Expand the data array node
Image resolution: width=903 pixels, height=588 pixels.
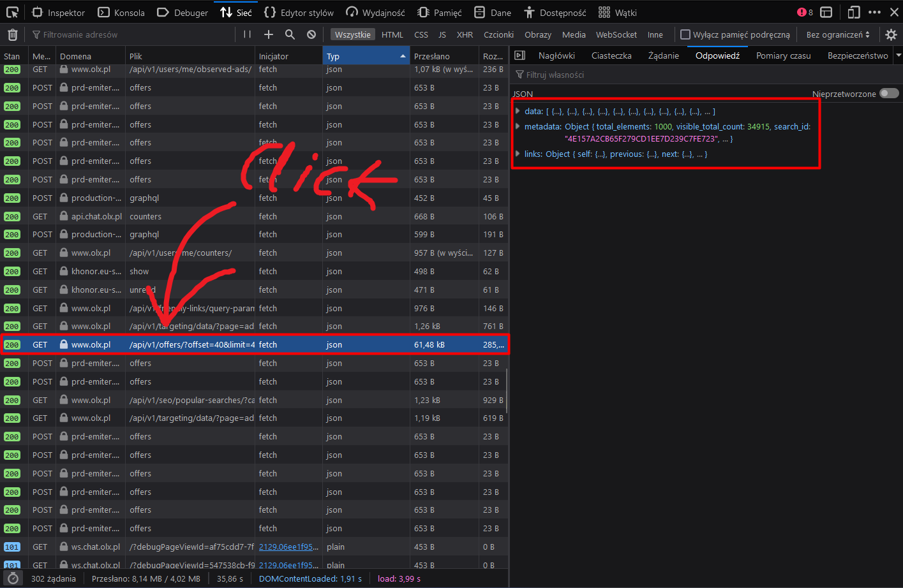[x=518, y=111]
